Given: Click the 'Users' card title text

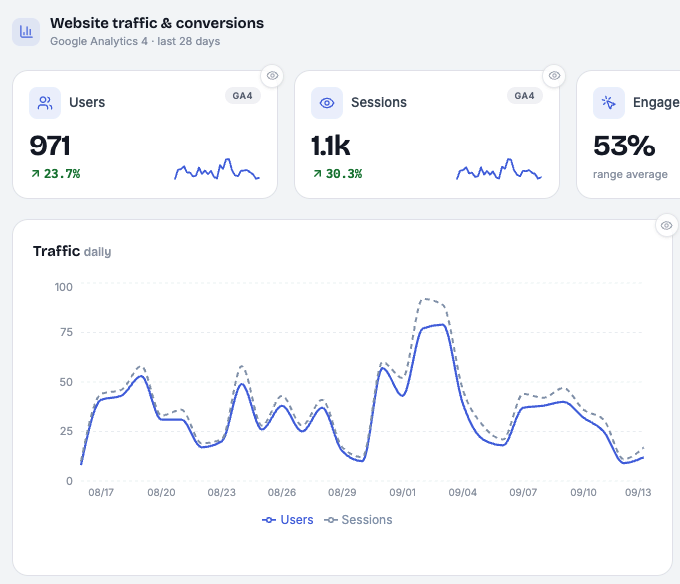Looking at the screenshot, I should [x=87, y=102].
